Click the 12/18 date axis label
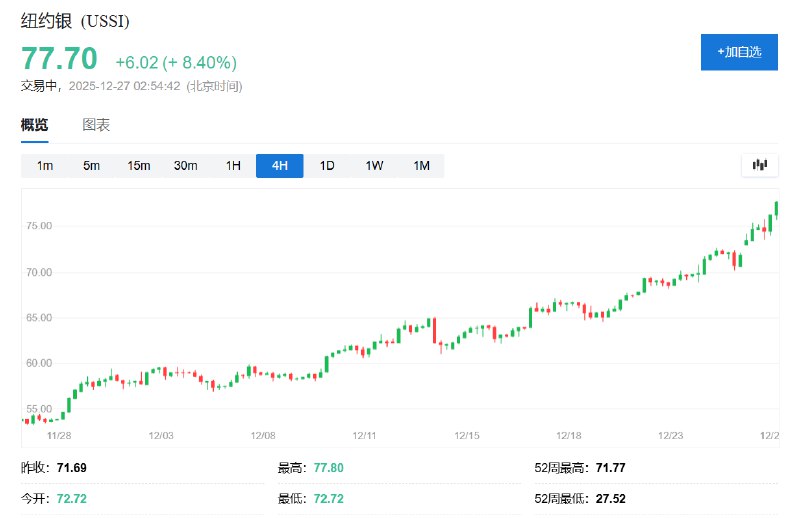Viewport: 800px width, 518px height. 568,435
